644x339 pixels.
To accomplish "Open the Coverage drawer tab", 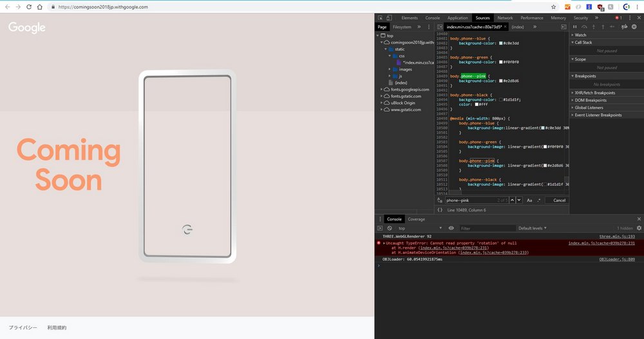I will (416, 219).
